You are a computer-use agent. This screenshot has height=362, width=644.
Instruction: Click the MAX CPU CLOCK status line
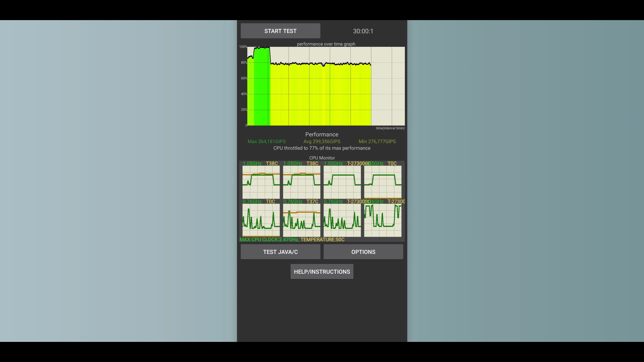292,240
